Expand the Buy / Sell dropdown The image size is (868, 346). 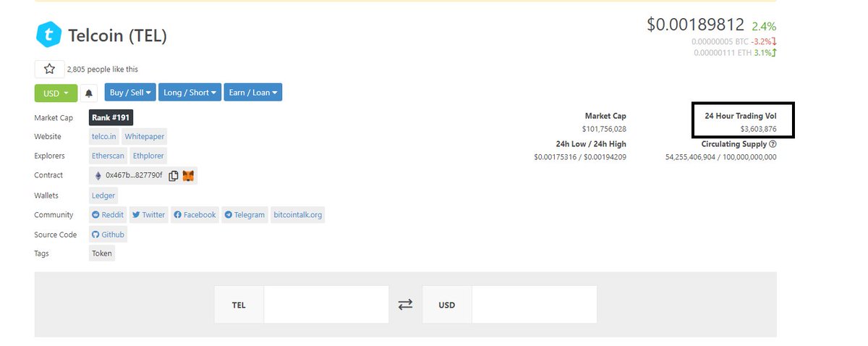[x=130, y=93]
